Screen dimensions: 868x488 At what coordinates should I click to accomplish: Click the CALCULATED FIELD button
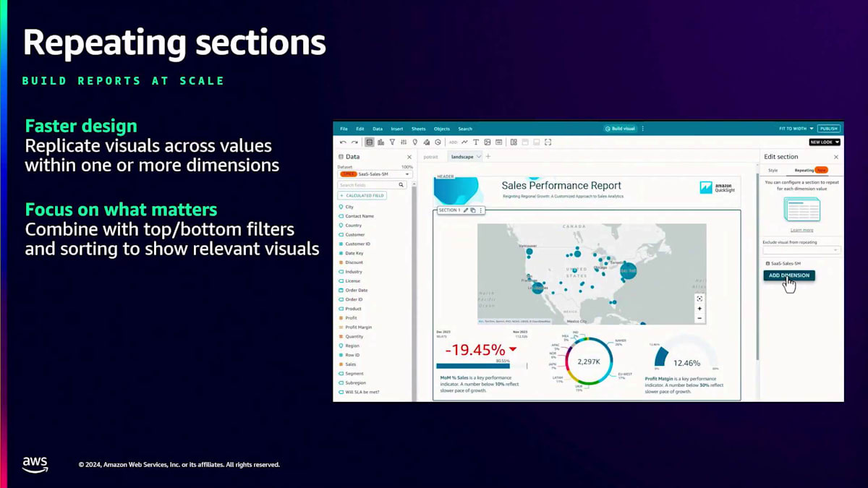coord(362,195)
